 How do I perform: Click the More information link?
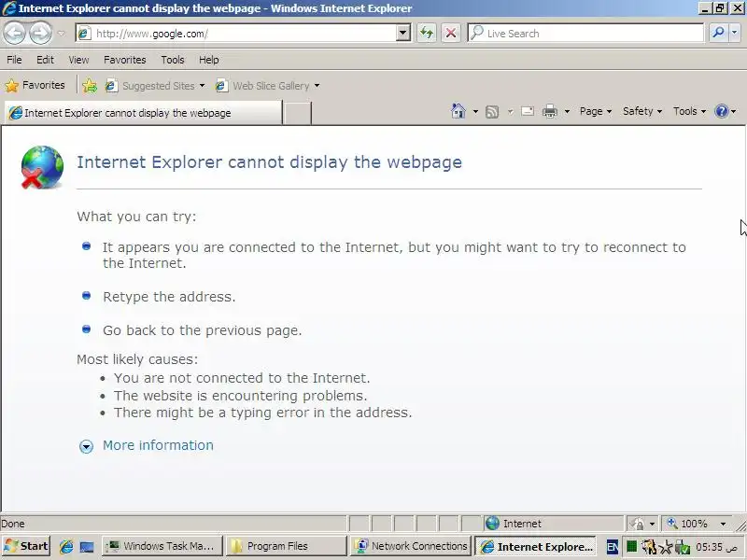point(158,445)
